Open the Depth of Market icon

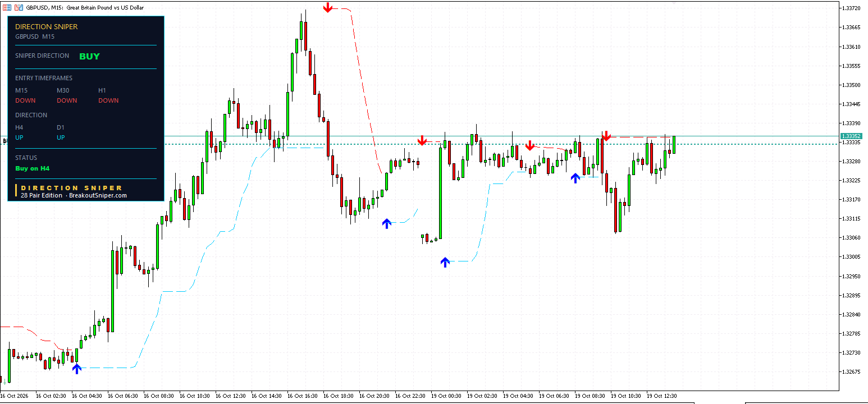(7, 8)
